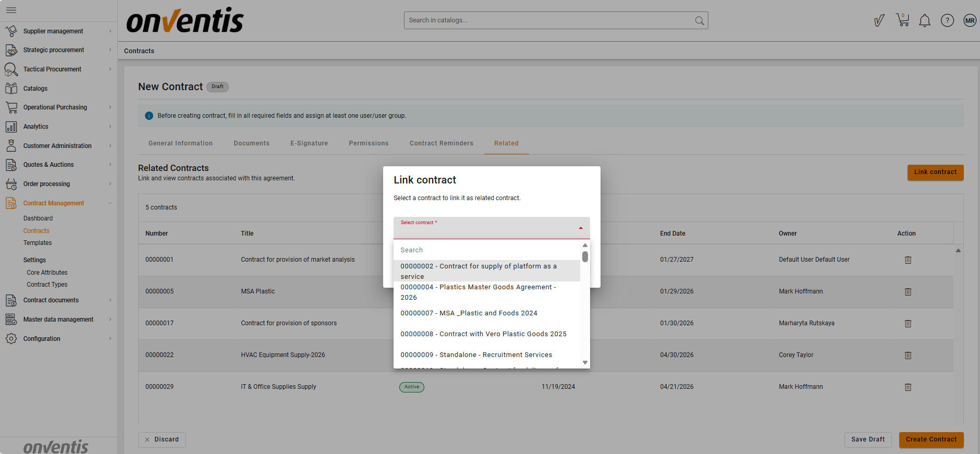The height and width of the screenshot is (454, 980).
Task: Click the Create Contract button
Action: [930, 439]
